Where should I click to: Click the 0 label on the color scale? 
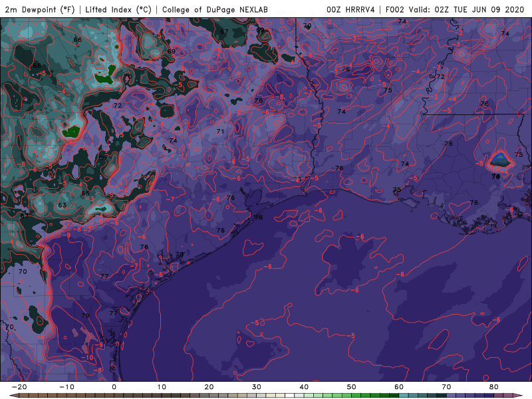point(114,387)
